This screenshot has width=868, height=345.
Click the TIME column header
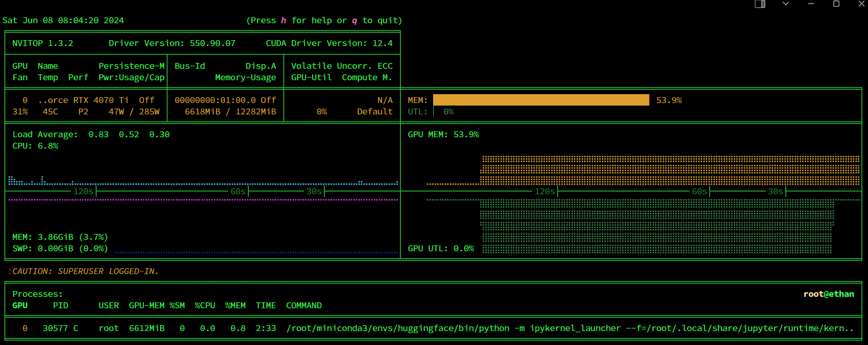click(266, 305)
